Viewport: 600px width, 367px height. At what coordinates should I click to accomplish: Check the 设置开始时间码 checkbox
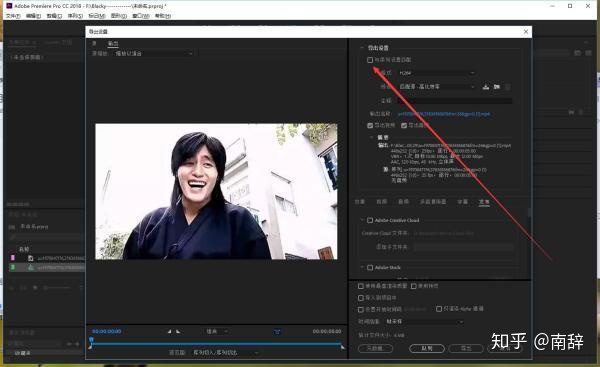(360, 309)
